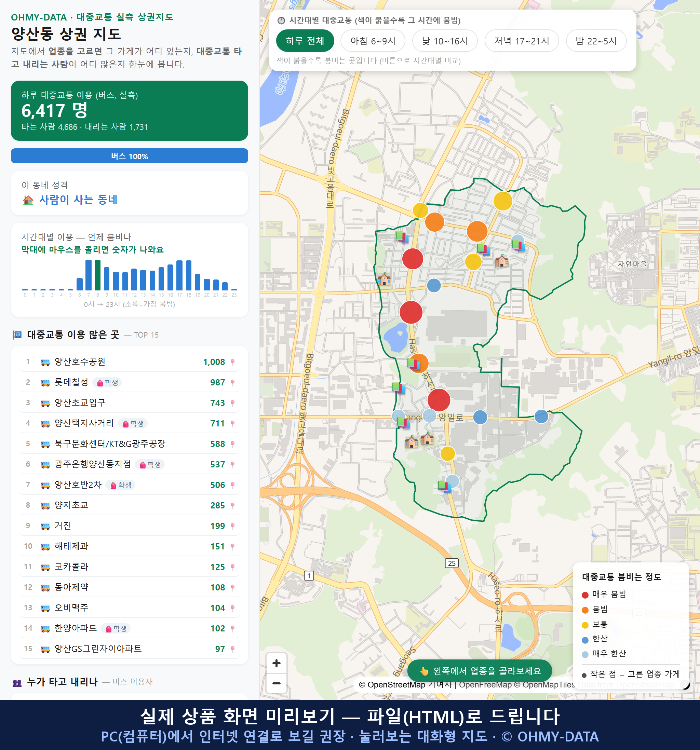700x750 pixels.
Task: Select the 하루 전체 time filter
Action: pos(305,41)
